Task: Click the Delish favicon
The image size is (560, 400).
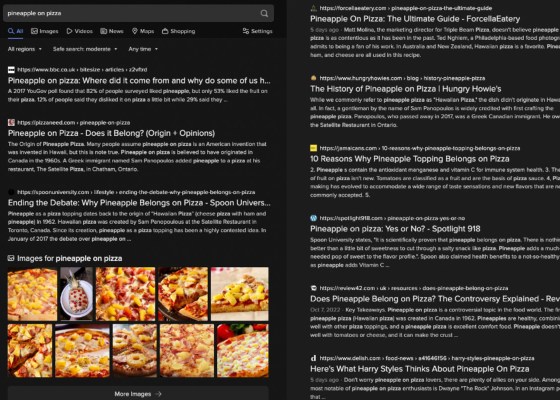Action: (314, 358)
